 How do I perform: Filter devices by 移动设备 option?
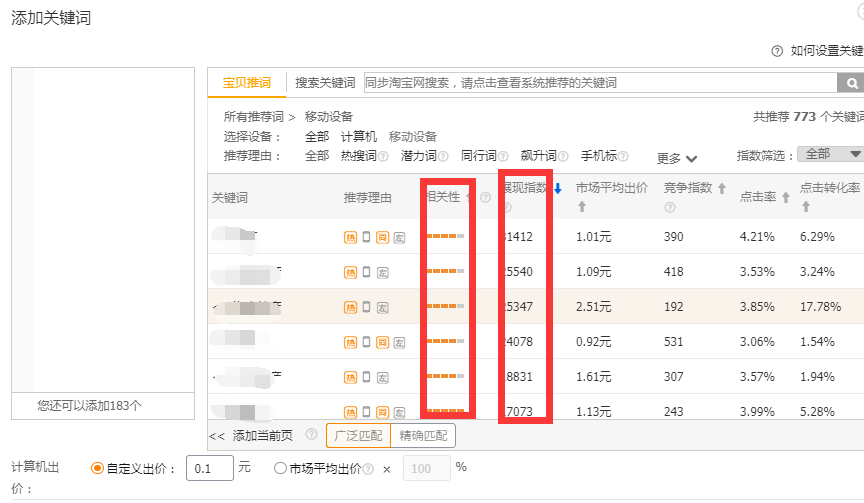pos(413,137)
